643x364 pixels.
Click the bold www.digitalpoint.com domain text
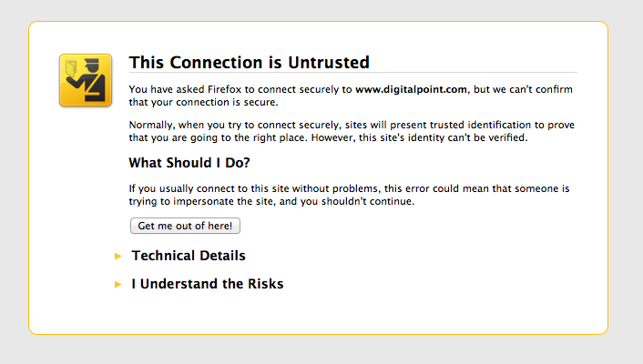click(411, 89)
